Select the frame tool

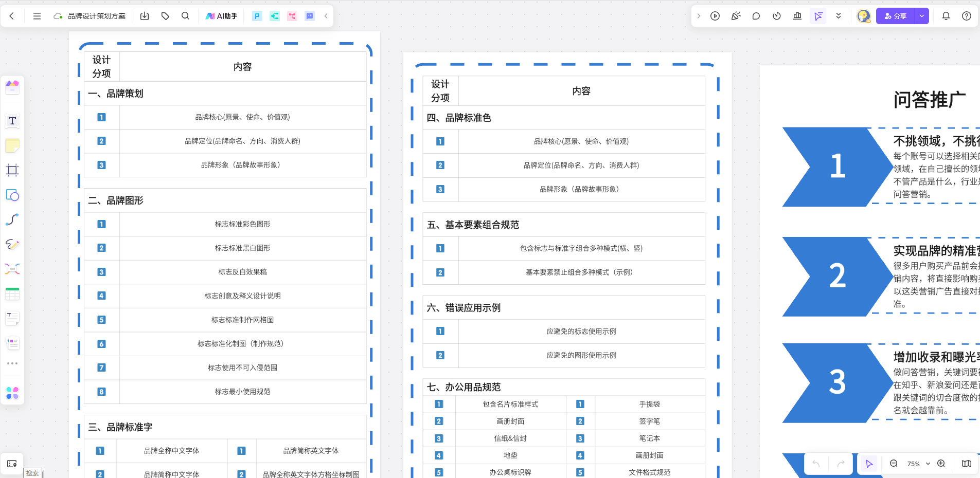tap(12, 170)
